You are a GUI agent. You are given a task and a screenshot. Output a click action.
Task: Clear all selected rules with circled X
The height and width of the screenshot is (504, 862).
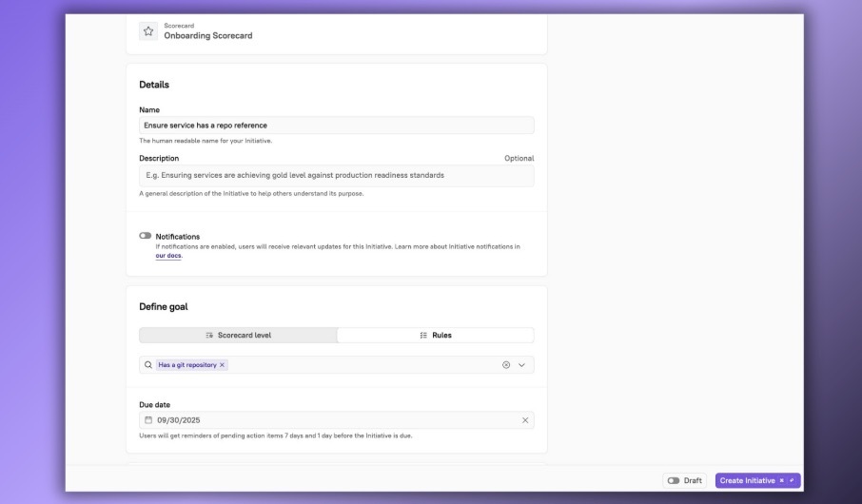point(506,364)
